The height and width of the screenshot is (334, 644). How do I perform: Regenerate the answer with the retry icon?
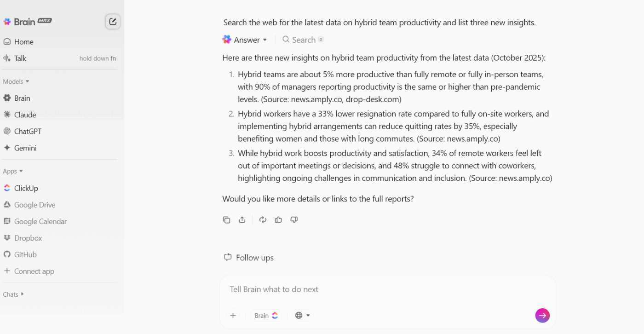tap(263, 219)
